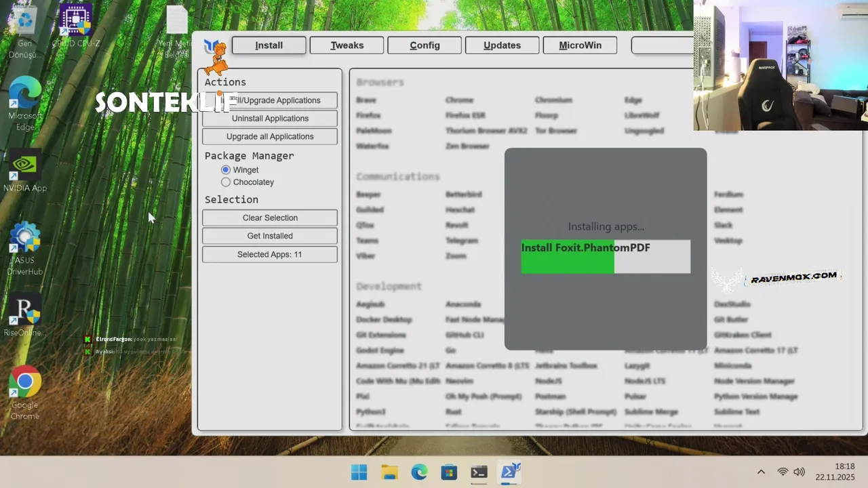Viewport: 868px width, 488px height.
Task: Open Recycle Bin (Geri Dönüşüm) desktop icon
Action: pyautogui.click(x=25, y=30)
